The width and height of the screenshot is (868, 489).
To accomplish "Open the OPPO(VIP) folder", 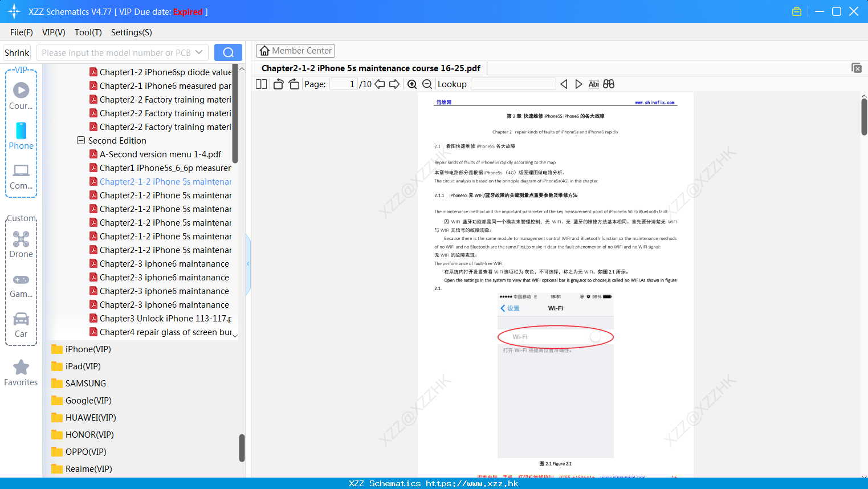I will tap(79, 452).
